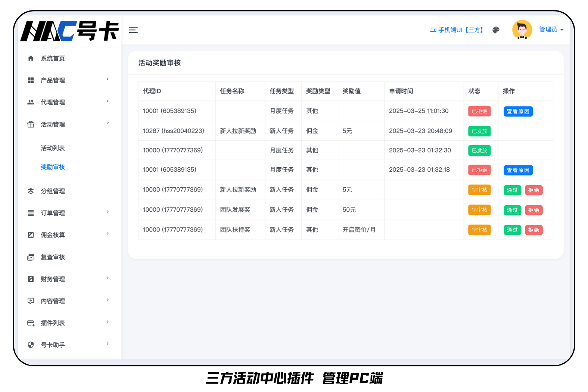Reject the 团队扶持奖 reward with 拒绝
588x392 pixels.
tap(533, 230)
